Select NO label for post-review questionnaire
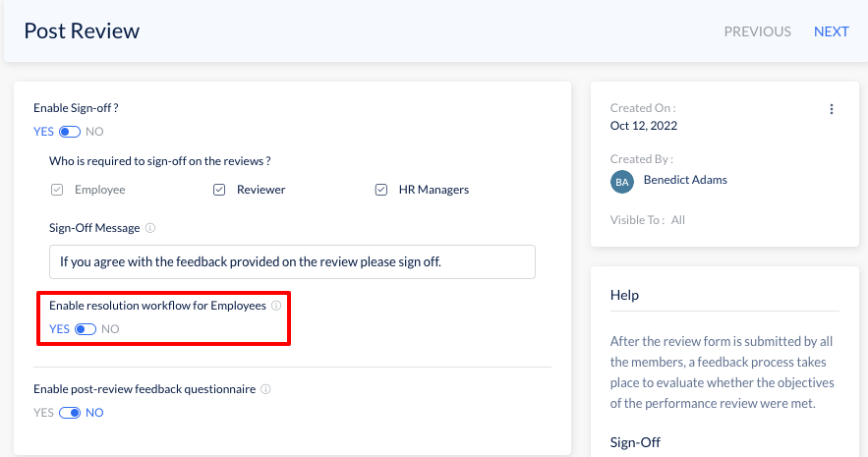 [94, 413]
